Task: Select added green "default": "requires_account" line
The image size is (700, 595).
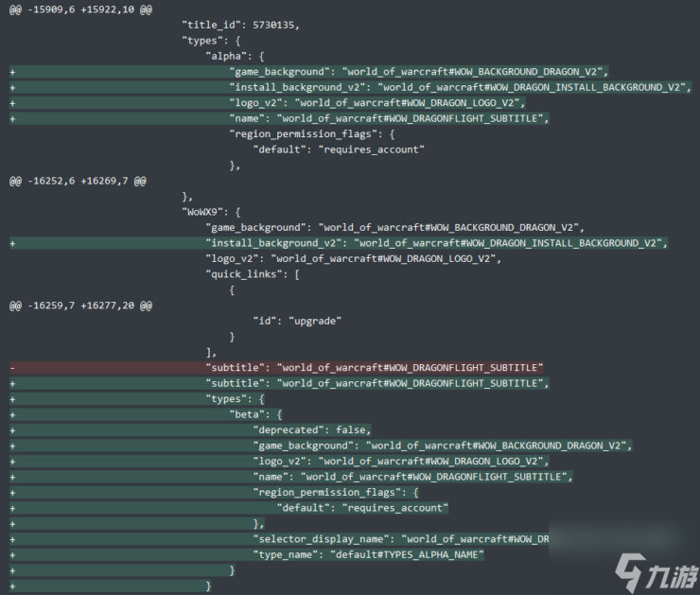Action: (229, 508)
